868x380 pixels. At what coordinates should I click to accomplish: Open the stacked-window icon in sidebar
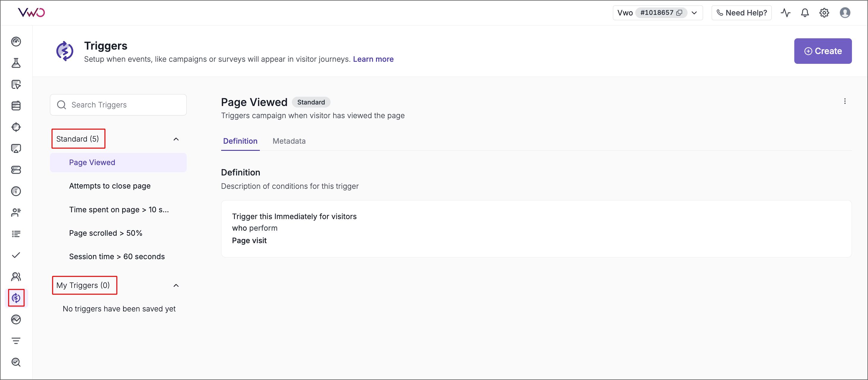click(16, 106)
